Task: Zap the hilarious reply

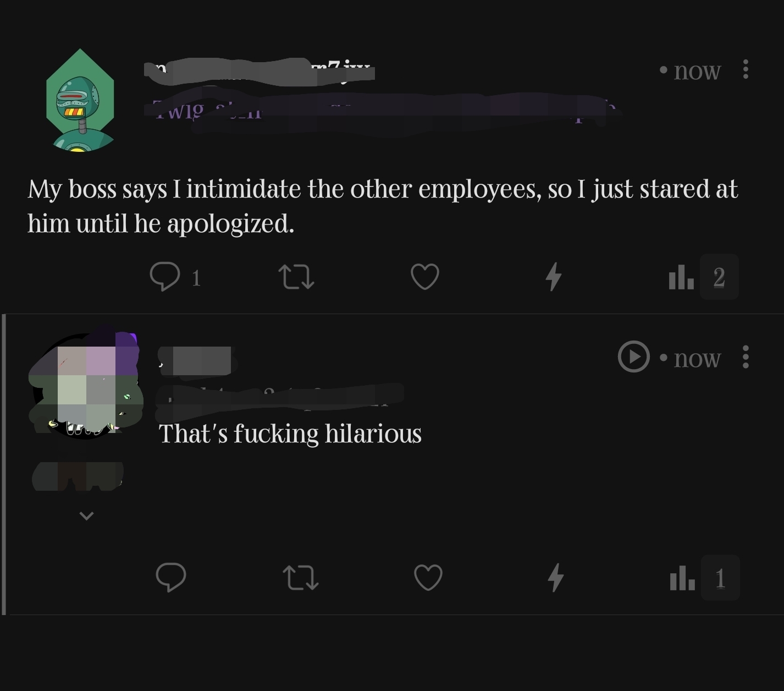Action: (556, 578)
